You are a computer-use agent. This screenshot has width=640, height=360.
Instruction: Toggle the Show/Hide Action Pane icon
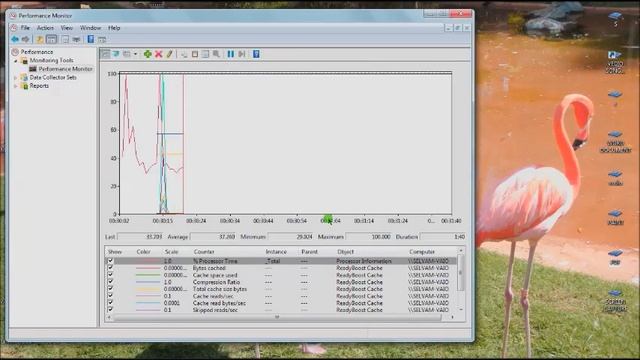pyautogui.click(x=102, y=40)
